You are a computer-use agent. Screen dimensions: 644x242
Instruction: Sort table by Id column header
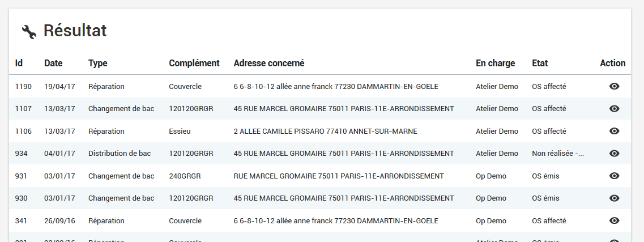[19, 63]
